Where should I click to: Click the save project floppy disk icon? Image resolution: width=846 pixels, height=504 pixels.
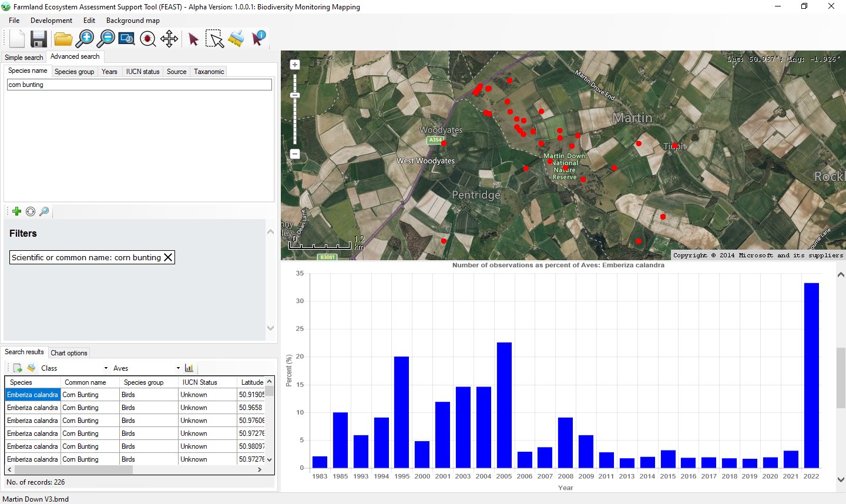tap(39, 39)
